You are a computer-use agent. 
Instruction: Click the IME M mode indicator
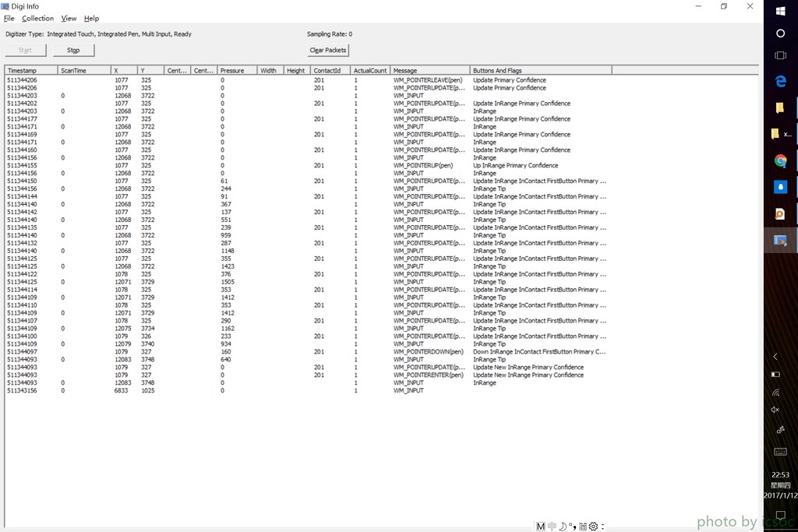[541, 527]
